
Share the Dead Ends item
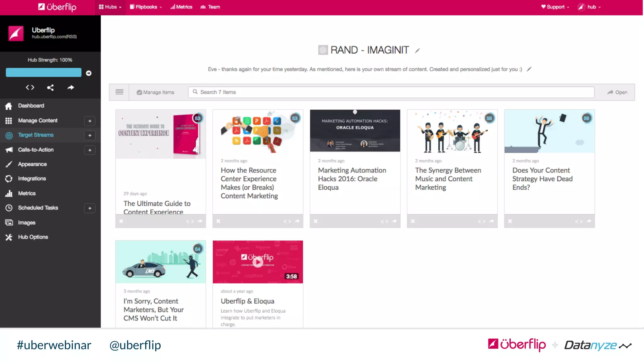[589, 221]
